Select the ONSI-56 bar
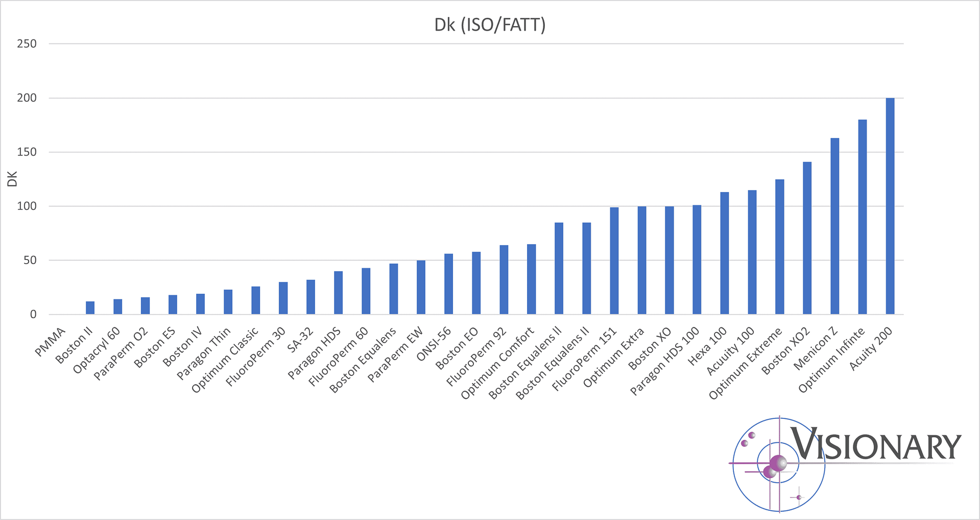 (448, 284)
